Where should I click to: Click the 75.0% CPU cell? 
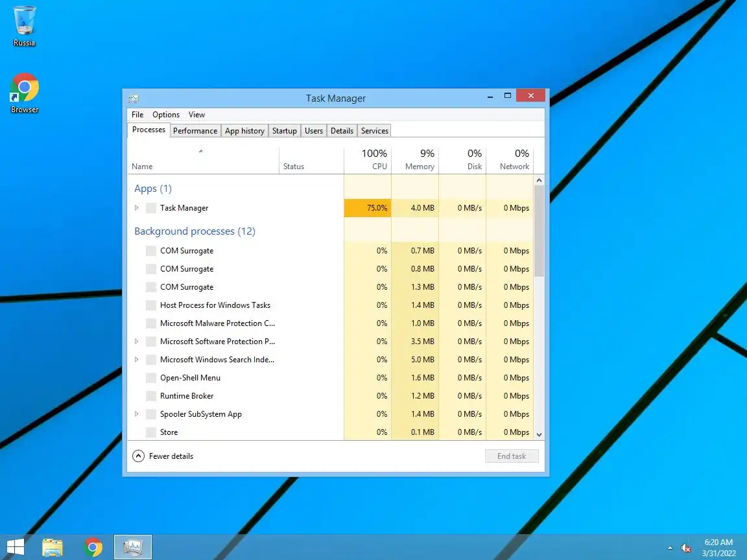[368, 208]
